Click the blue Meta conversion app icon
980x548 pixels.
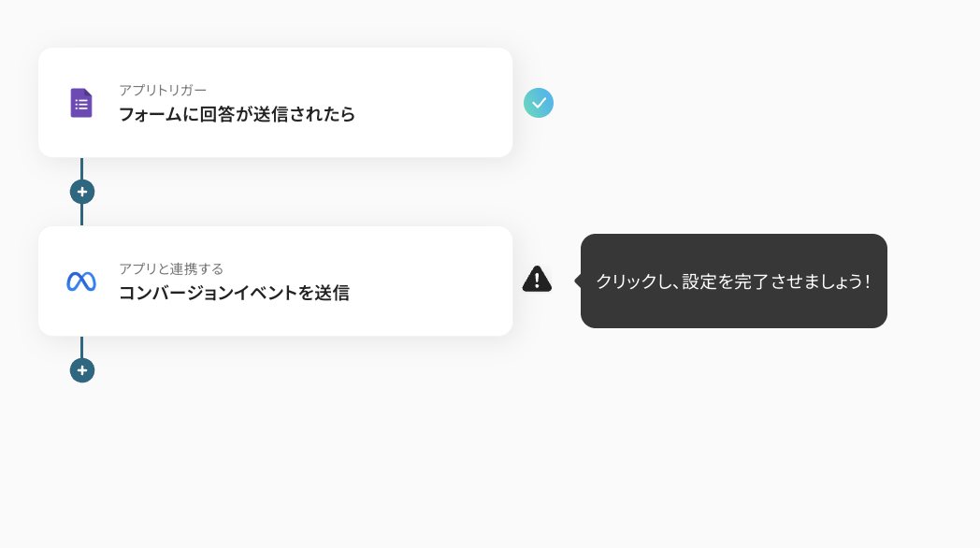tap(81, 281)
